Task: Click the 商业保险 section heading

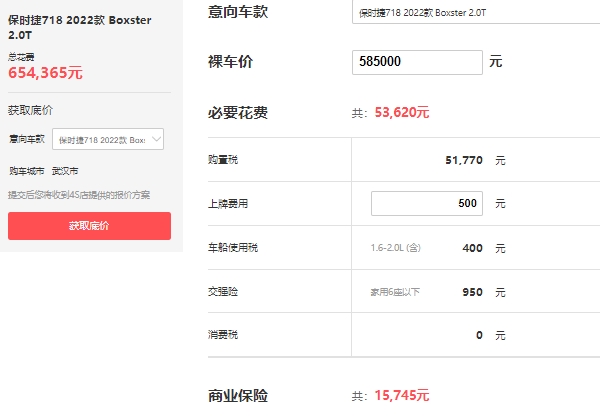Action: coord(237,396)
